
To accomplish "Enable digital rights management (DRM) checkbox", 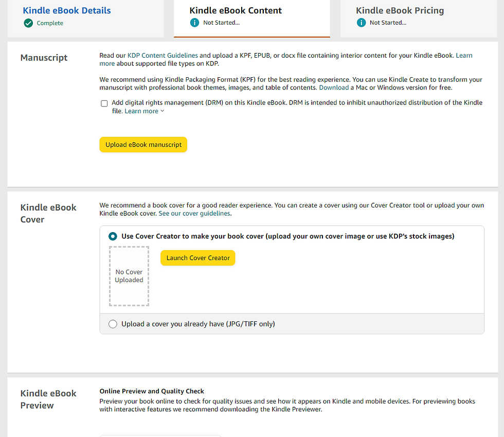I will click(x=104, y=103).
